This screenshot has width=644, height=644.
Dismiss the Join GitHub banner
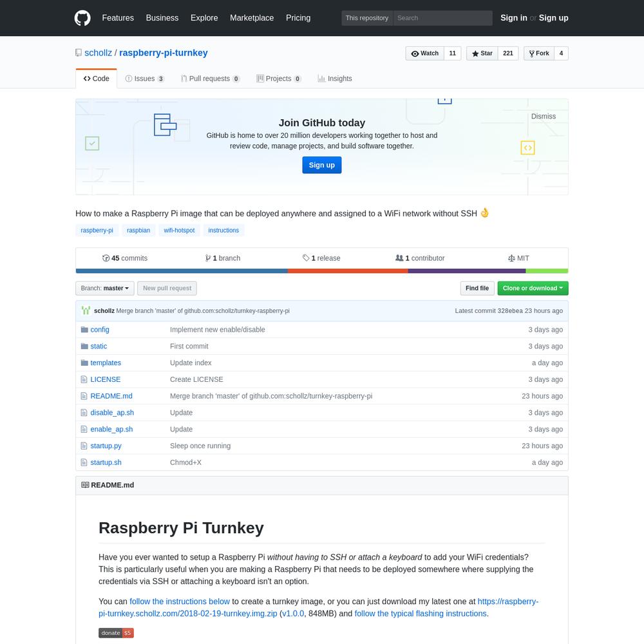click(543, 116)
